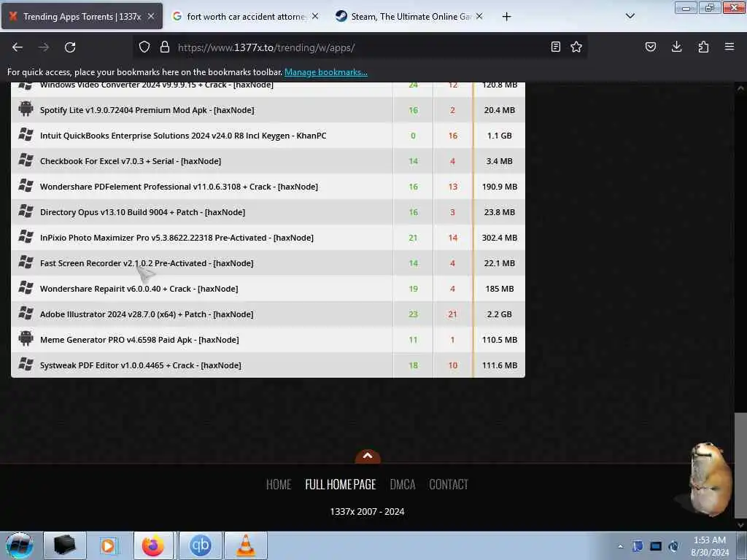Click the Windows icon beside Intuit QuickBooks

(x=26, y=134)
